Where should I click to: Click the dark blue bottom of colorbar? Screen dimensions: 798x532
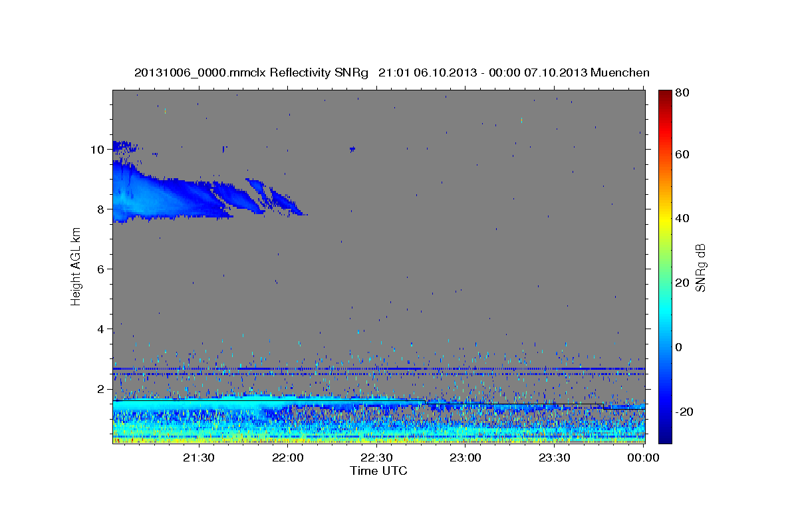tap(665, 438)
